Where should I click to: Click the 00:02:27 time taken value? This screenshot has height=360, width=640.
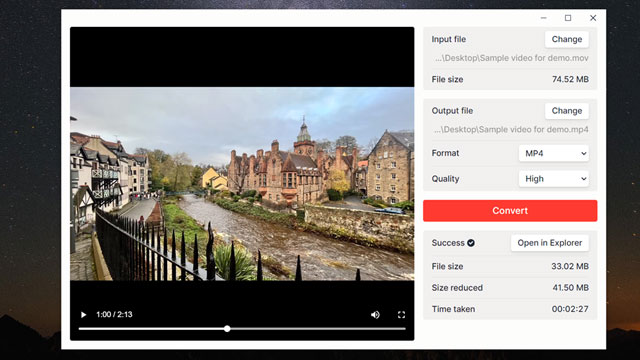point(570,309)
